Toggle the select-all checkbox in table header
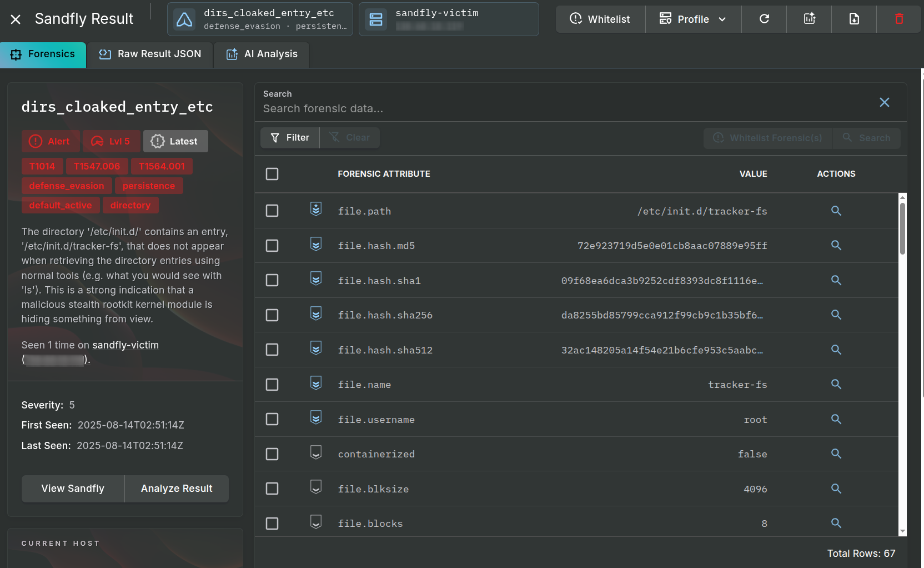 point(272,174)
